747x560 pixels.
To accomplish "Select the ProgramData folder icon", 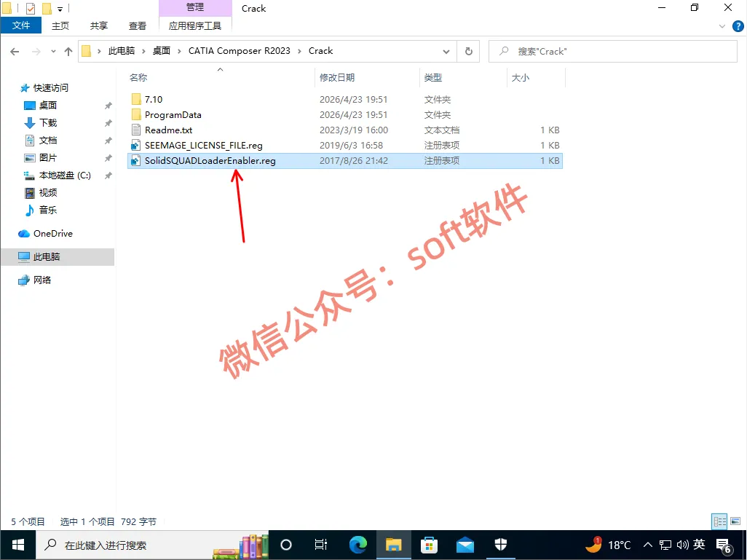I will (x=136, y=114).
